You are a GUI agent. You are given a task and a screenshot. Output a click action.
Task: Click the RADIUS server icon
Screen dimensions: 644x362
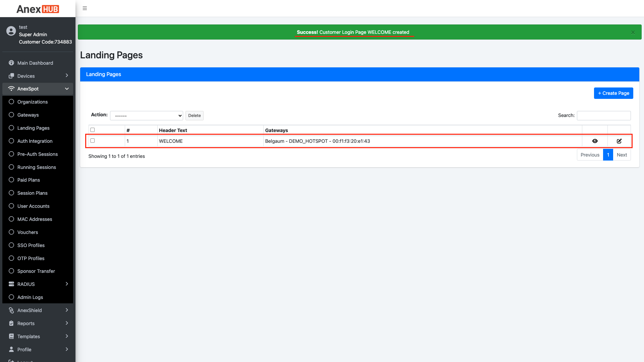click(x=11, y=284)
